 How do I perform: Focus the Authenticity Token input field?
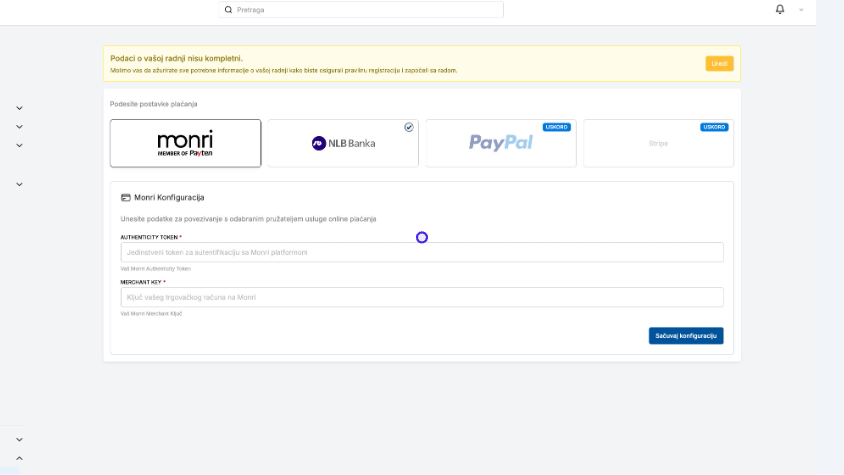tap(422, 252)
